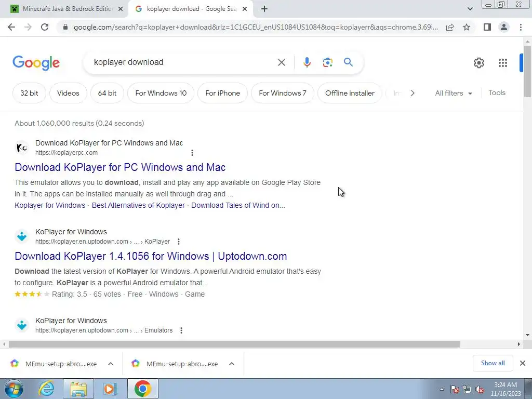Click the address bar URL
The image size is (532, 399).
256,27
